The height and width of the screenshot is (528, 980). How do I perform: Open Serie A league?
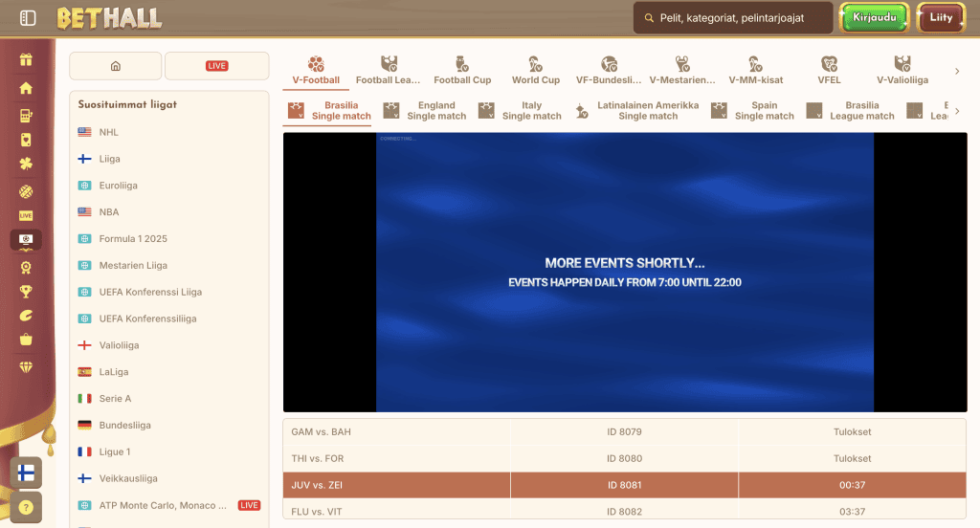pos(168,399)
